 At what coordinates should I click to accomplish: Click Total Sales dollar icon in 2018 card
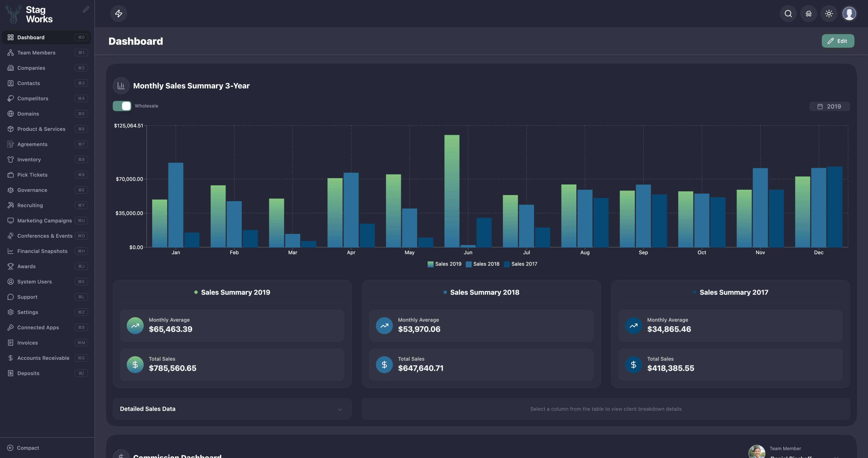click(x=384, y=365)
